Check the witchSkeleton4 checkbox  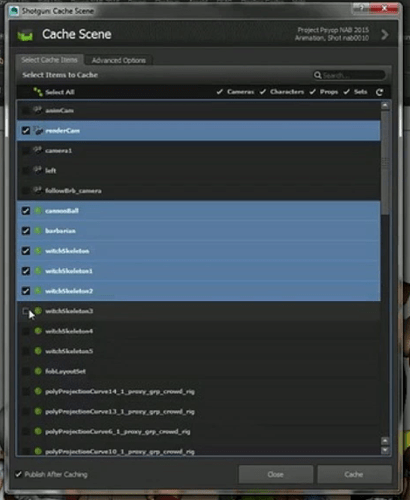26,331
